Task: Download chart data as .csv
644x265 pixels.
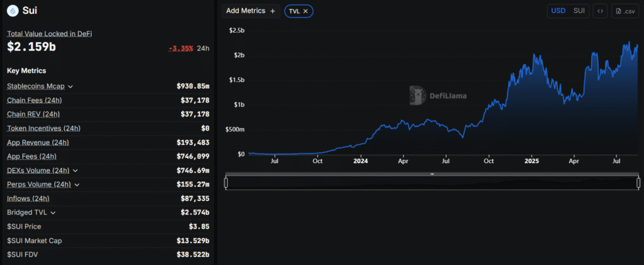Action: (x=625, y=11)
